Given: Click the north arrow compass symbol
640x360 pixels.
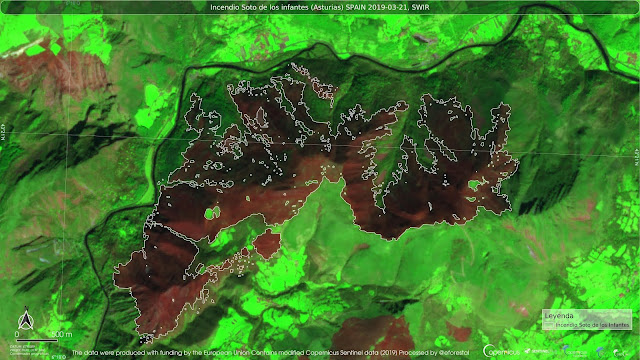Looking at the screenshot, I should tap(25, 319).
